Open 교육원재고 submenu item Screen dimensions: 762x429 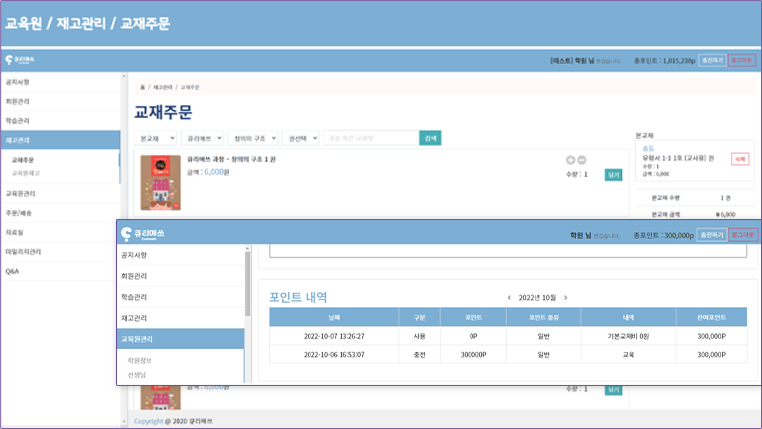pyautogui.click(x=26, y=173)
